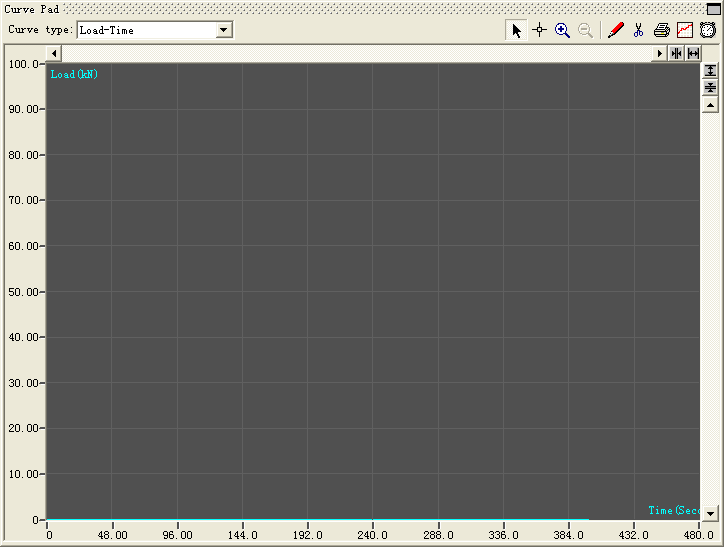Compress the horizontal axis scale

(x=677, y=53)
